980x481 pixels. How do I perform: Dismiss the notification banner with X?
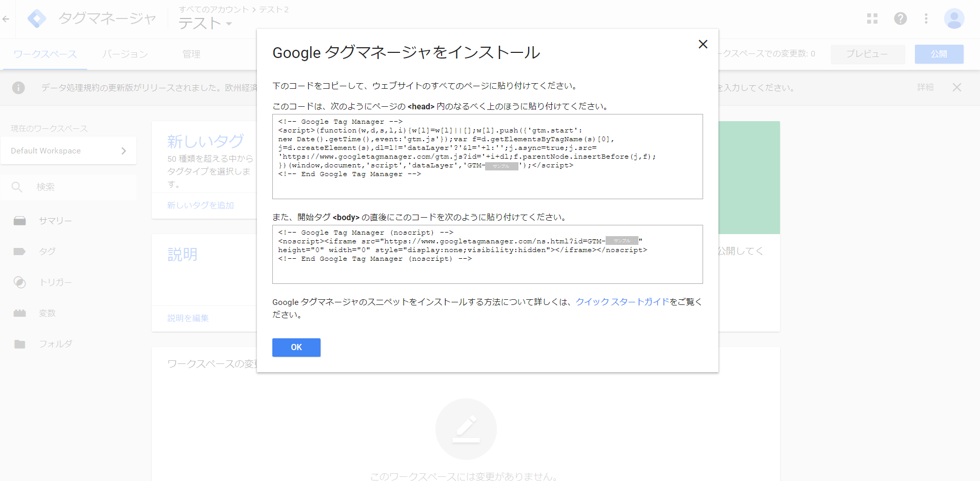957,87
